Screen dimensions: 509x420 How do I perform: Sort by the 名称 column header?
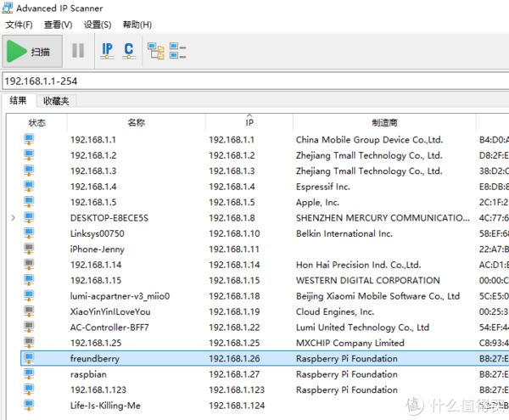coord(136,123)
